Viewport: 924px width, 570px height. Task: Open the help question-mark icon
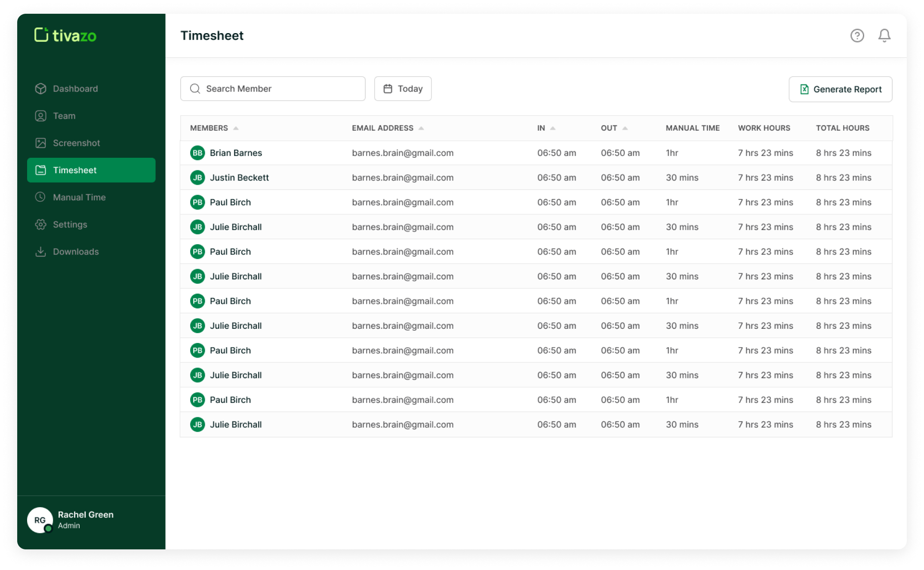[x=857, y=36]
